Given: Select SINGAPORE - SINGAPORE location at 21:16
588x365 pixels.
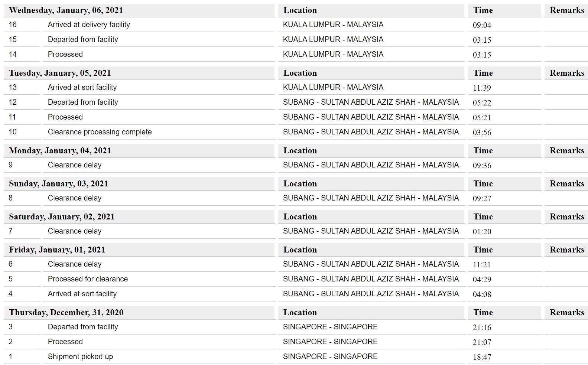Looking at the screenshot, I should [330, 327].
